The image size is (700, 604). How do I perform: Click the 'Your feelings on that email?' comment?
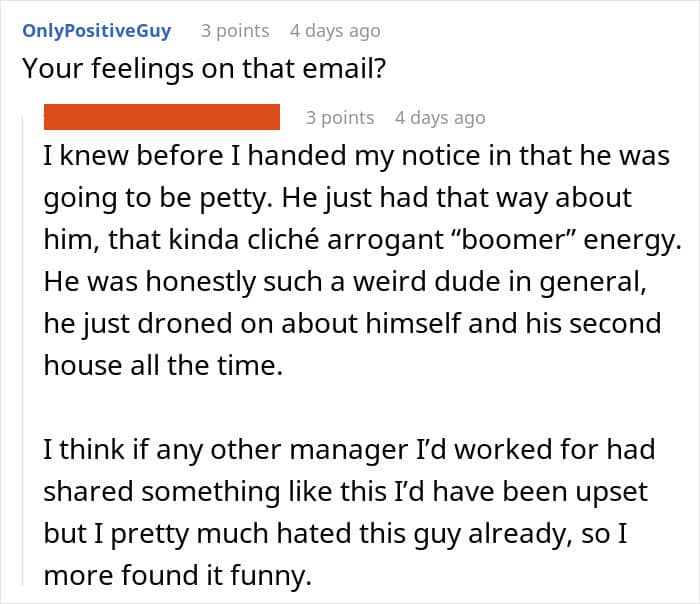[204, 69]
